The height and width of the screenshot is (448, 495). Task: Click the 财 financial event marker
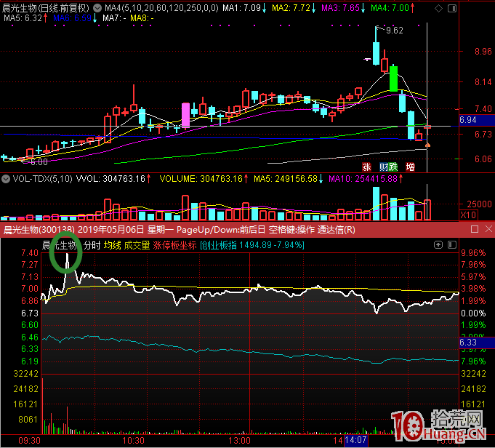(x=384, y=167)
